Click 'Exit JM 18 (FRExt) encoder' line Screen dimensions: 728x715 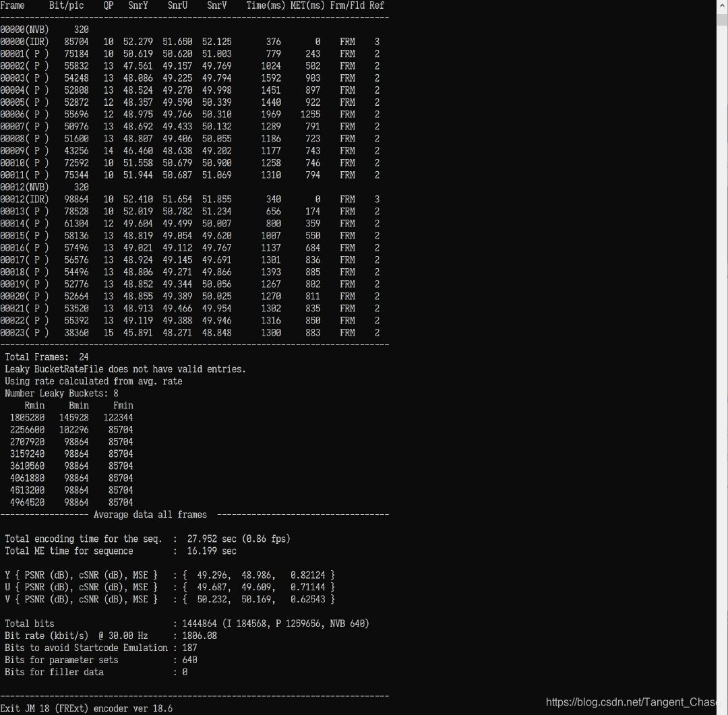[86, 708]
